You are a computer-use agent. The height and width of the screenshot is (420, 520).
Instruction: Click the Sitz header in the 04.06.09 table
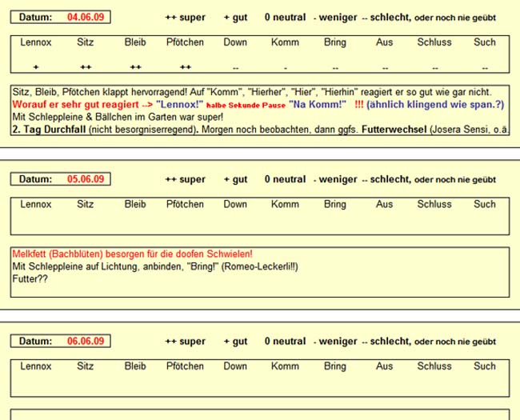click(x=86, y=42)
